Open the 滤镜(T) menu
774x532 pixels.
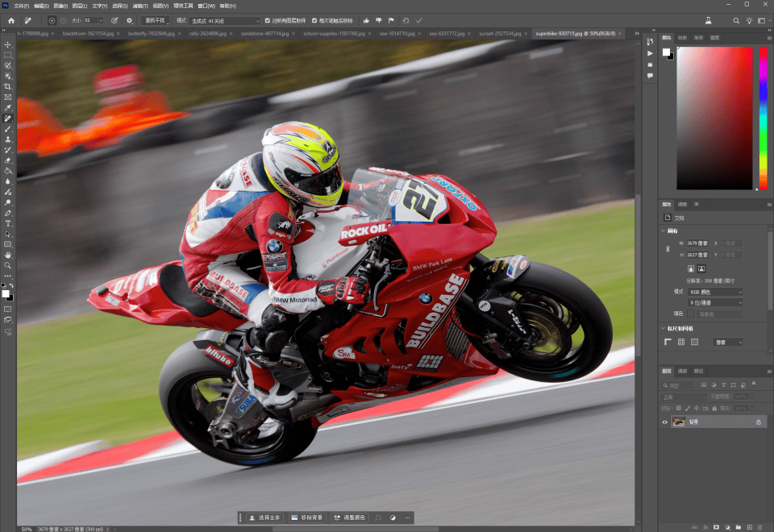point(138,6)
